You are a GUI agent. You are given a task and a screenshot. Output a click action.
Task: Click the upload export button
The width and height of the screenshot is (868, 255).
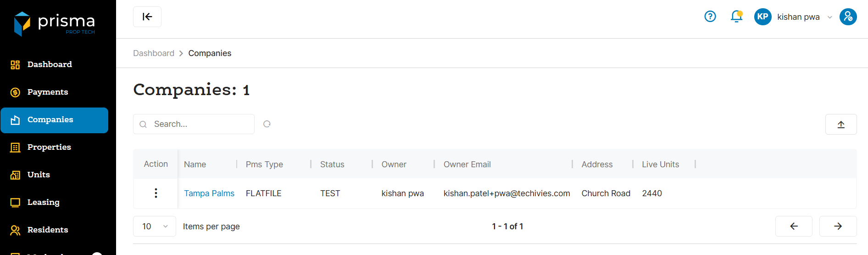[840, 125]
